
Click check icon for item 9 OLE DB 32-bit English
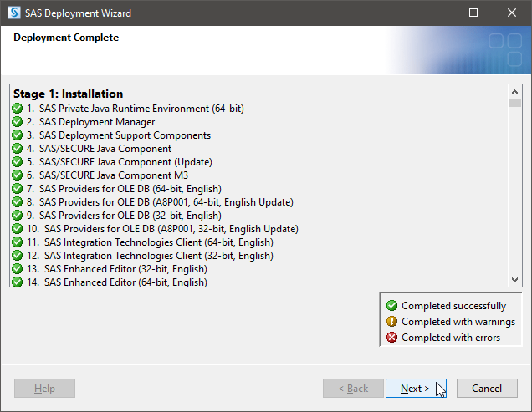17,216
